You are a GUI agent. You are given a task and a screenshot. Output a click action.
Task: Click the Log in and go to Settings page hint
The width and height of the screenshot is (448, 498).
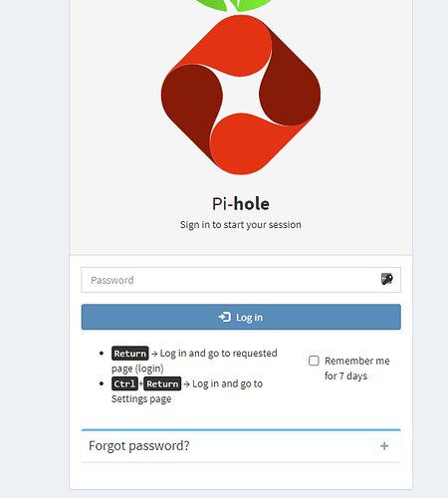pyautogui.click(x=187, y=391)
